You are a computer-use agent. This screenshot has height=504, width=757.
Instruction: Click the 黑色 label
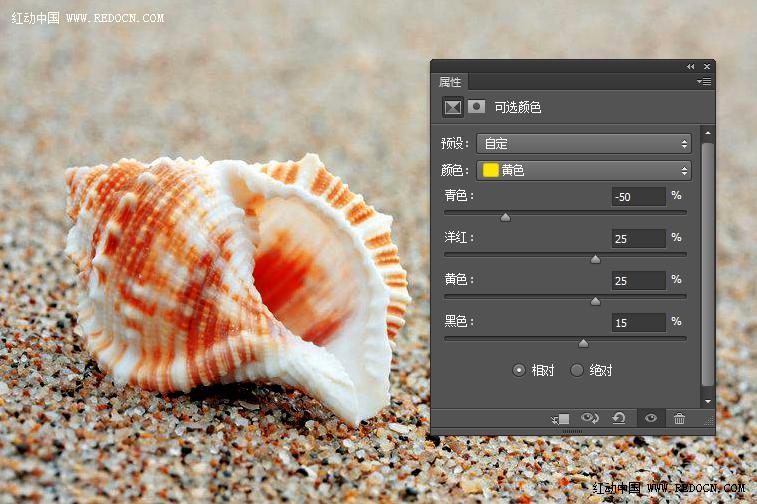459,322
